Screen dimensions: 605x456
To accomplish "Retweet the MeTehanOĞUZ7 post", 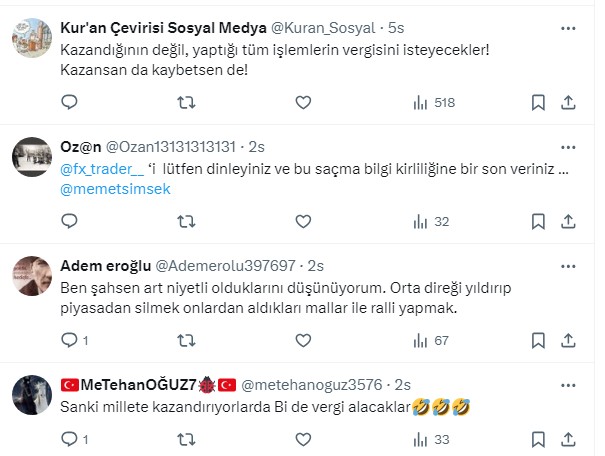I will 186,438.
